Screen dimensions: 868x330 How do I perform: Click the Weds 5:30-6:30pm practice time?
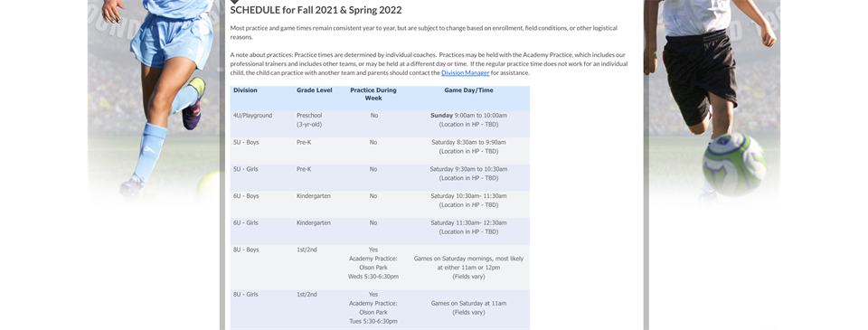(373, 277)
